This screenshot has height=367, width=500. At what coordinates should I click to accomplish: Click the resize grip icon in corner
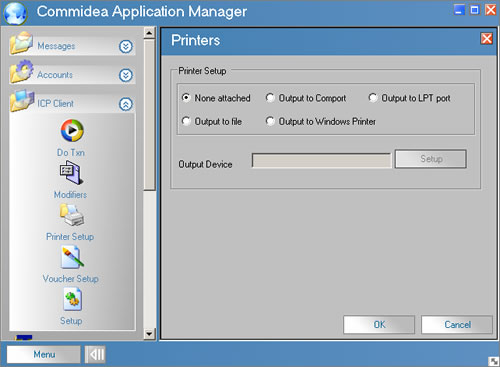[493, 361]
